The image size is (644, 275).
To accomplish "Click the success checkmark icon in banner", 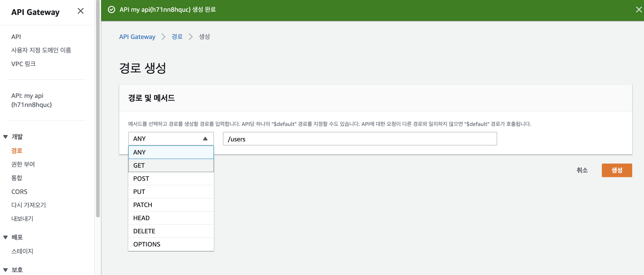I will 111,10.
